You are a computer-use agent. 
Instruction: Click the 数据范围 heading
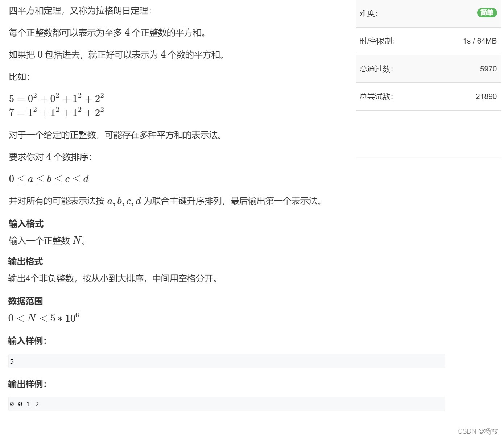coord(26,301)
